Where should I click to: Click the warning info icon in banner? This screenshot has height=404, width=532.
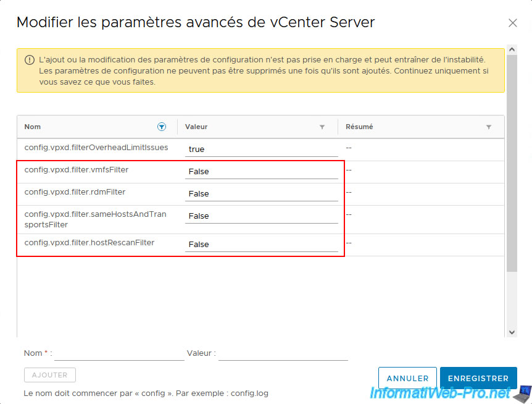[x=30, y=60]
